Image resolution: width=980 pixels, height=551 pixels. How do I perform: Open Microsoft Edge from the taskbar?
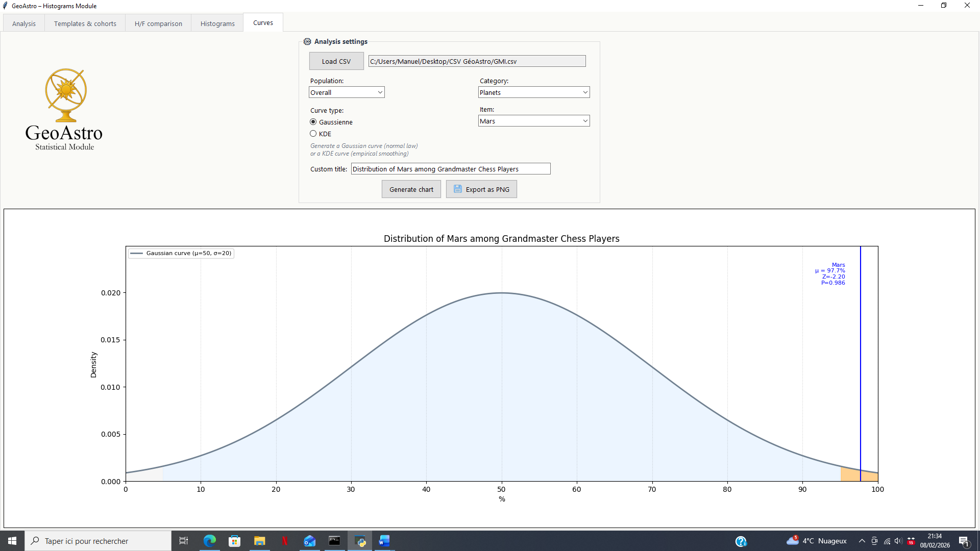[210, 541]
